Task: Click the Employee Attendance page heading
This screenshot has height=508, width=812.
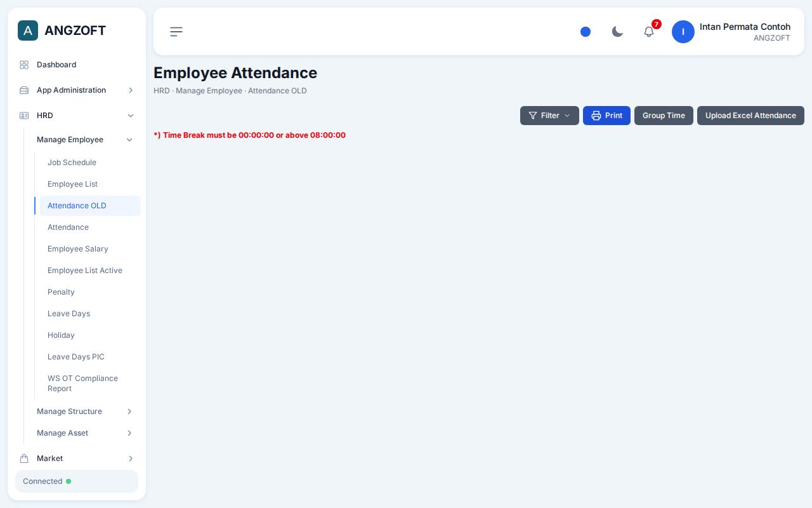Action: coord(235,73)
